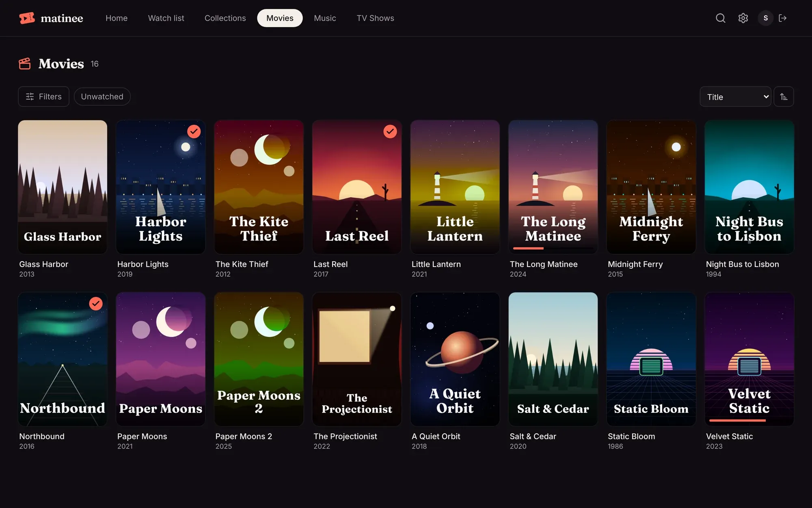Open the A Quiet Orbit poster
This screenshot has width=812, height=508.
(455, 359)
